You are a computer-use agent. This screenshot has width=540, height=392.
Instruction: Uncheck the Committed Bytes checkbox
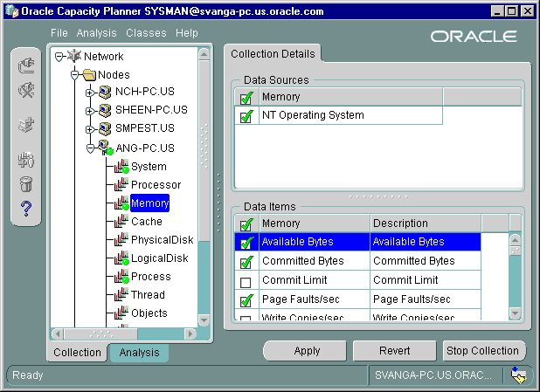(x=246, y=261)
